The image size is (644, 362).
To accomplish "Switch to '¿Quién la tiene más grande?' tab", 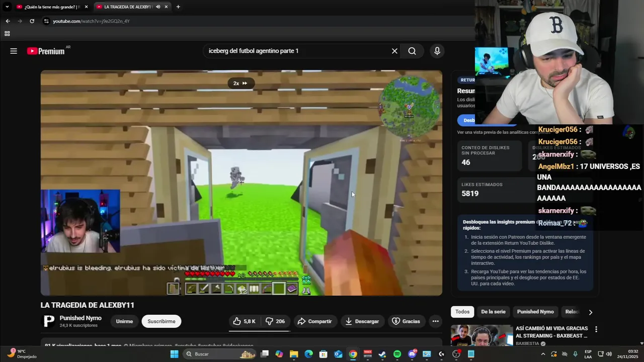I will 52,7.
